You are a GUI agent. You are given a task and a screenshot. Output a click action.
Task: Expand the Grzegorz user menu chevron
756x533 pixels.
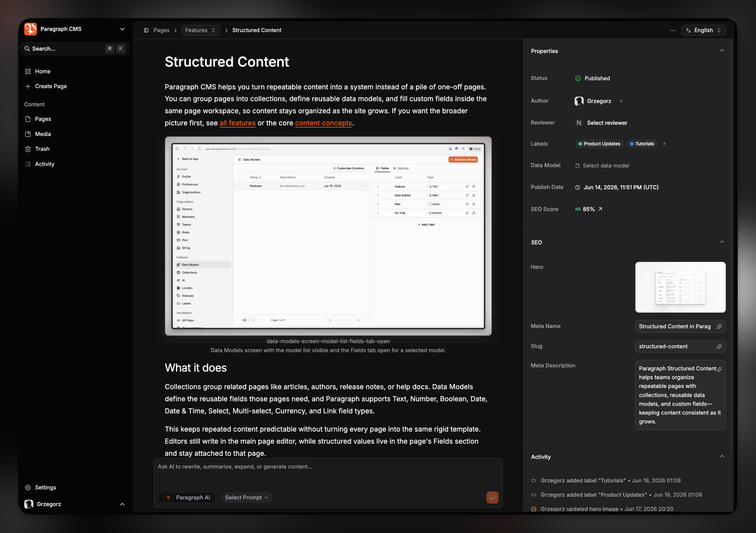(122, 504)
